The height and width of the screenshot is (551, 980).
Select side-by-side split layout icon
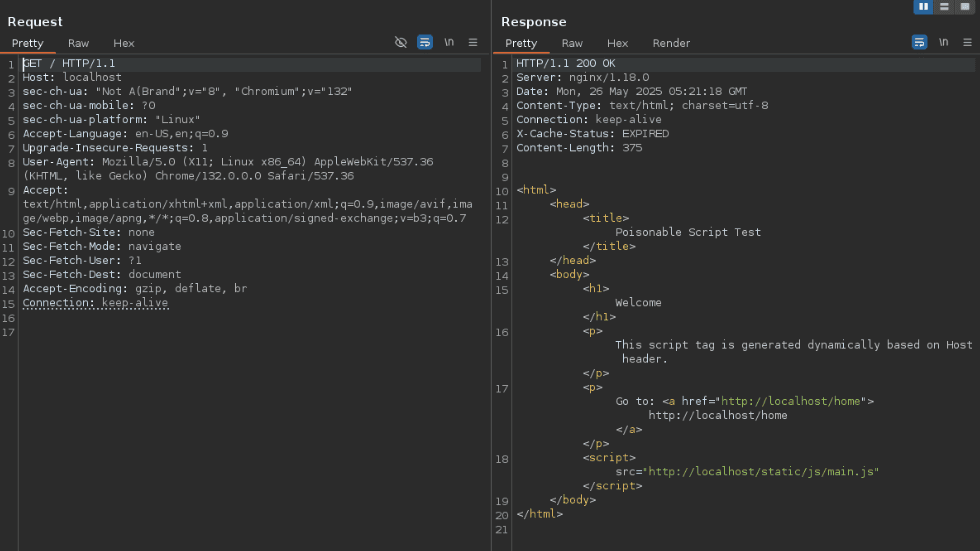(x=924, y=7)
